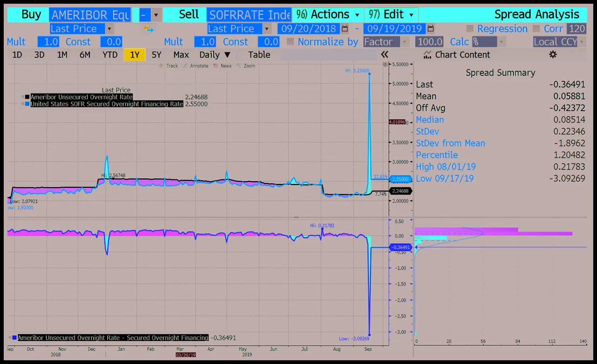Open the Buy side Last Price dropdown
The height and width of the screenshot is (364, 597).
[x=110, y=29]
